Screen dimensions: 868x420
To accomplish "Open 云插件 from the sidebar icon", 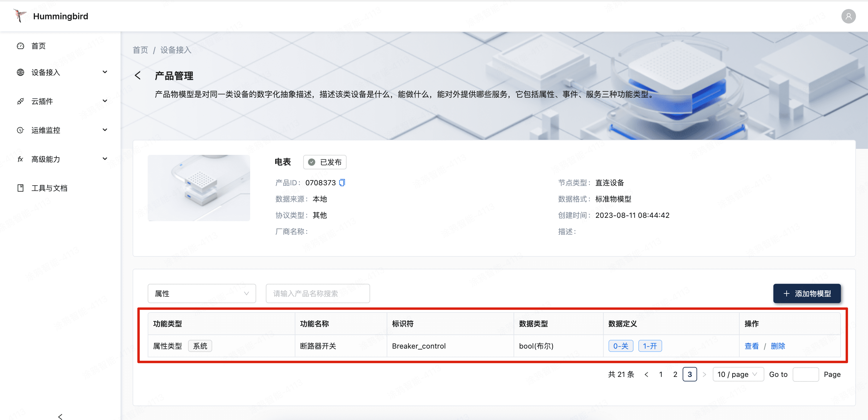I will point(20,101).
